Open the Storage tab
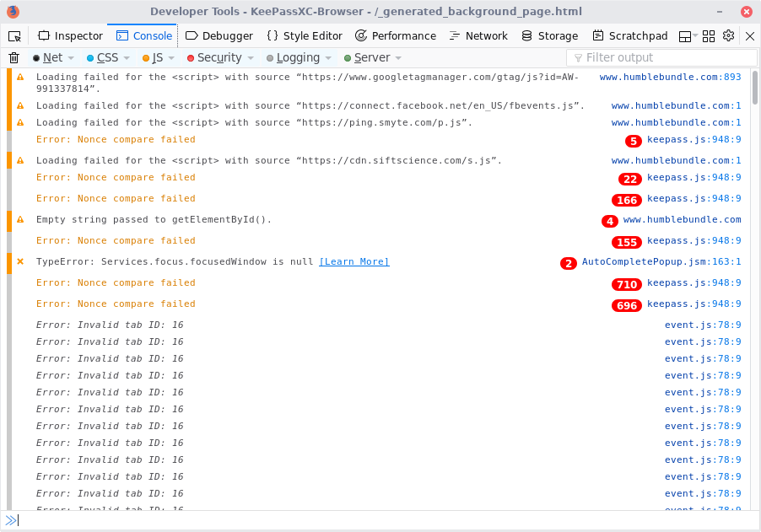 click(x=549, y=36)
